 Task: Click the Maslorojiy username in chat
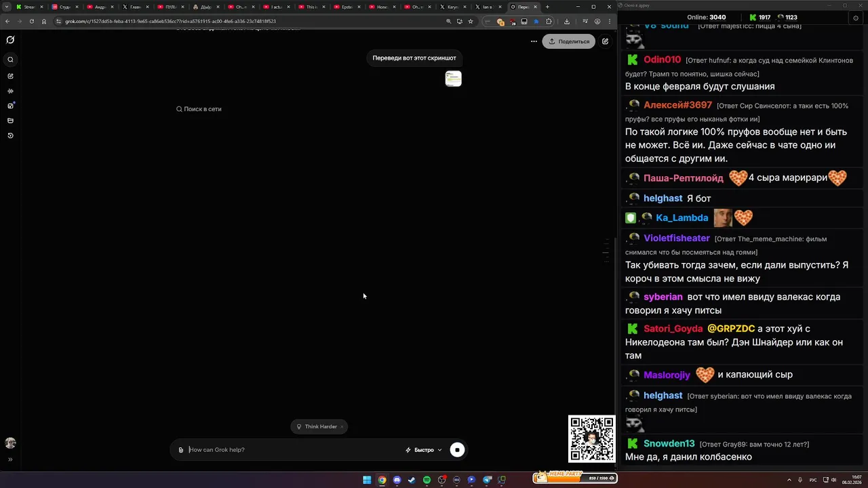[x=667, y=375]
